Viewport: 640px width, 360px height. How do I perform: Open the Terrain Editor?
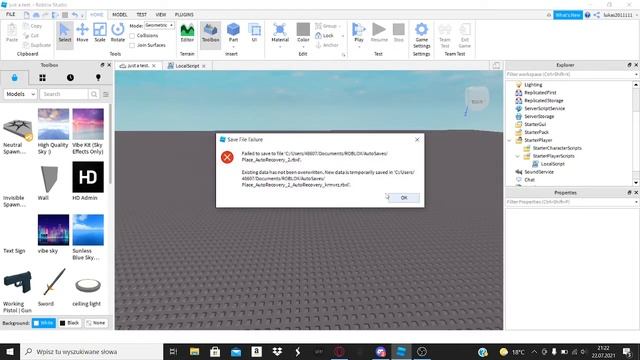pyautogui.click(x=187, y=33)
